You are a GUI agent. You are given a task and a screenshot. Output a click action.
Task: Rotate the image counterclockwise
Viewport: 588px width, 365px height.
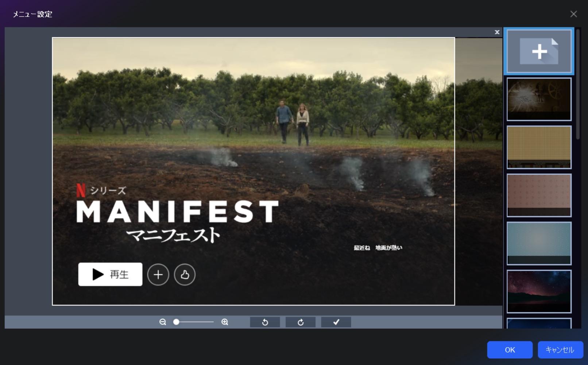point(265,322)
